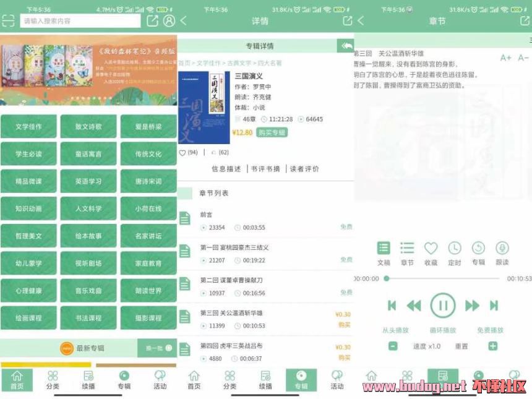Select the 书评书摘 tab

(265, 169)
